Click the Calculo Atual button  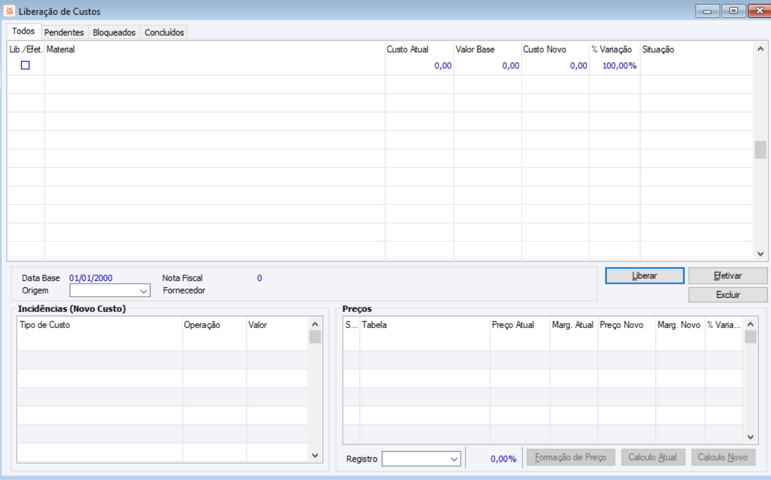pyautogui.click(x=652, y=457)
